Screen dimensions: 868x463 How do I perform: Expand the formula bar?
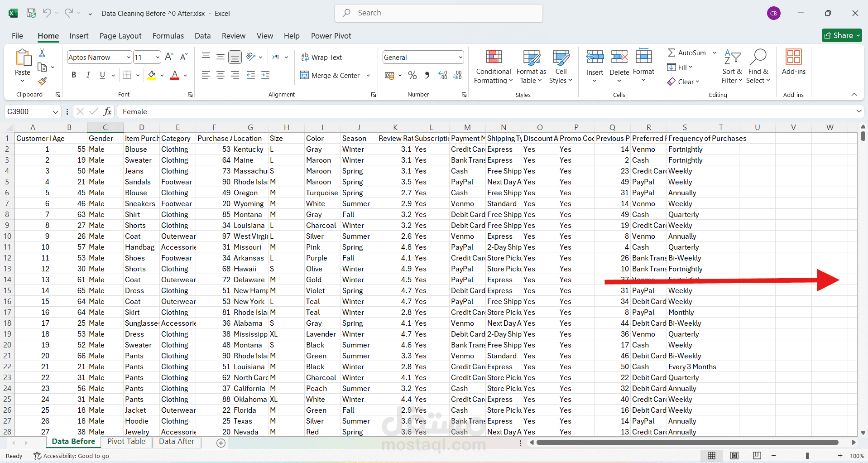pos(858,111)
